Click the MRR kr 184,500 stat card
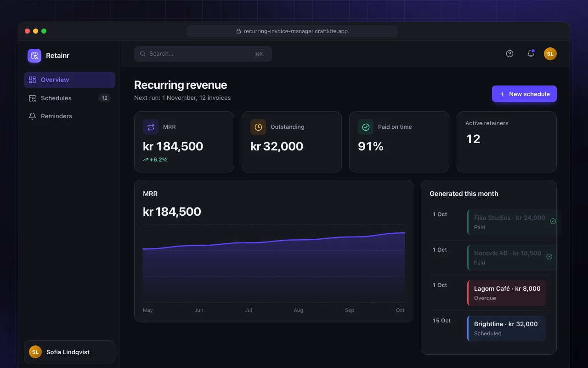The image size is (588, 368). click(184, 142)
